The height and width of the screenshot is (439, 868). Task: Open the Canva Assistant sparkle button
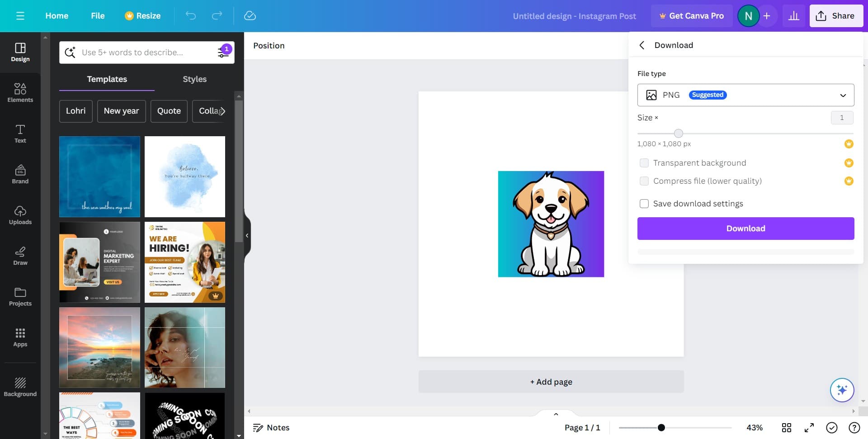point(842,390)
